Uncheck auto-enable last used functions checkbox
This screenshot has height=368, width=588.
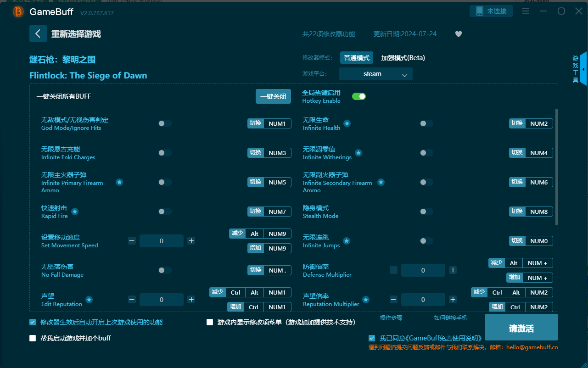tap(33, 322)
